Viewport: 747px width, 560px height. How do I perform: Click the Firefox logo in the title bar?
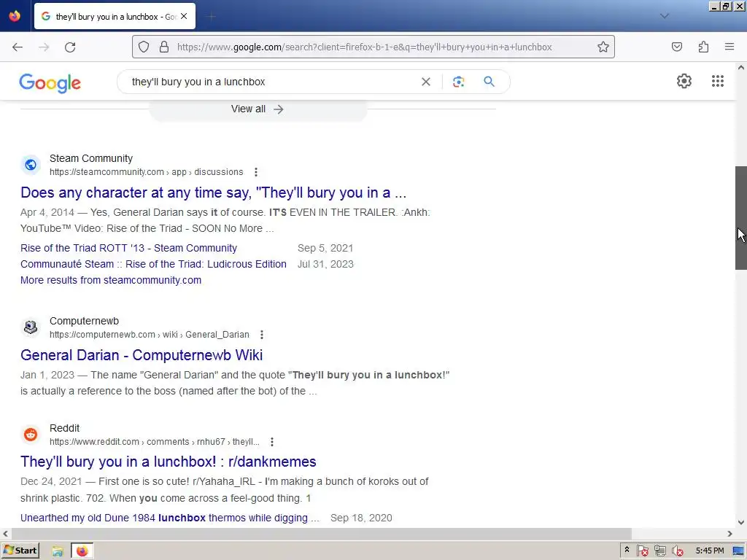(x=15, y=16)
